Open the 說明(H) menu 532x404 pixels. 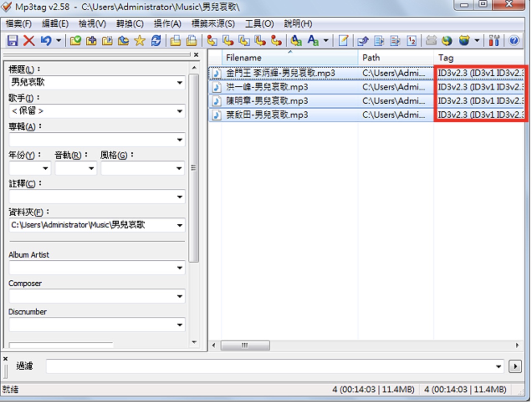point(298,24)
